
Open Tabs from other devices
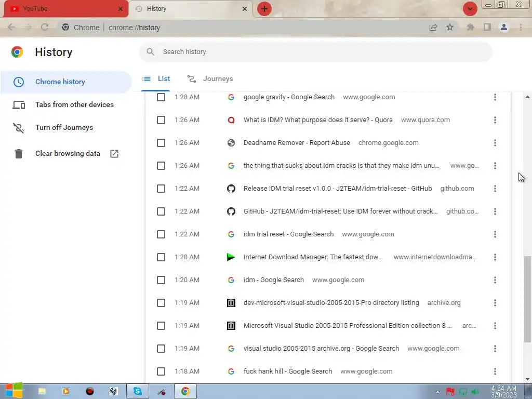click(x=66, y=104)
